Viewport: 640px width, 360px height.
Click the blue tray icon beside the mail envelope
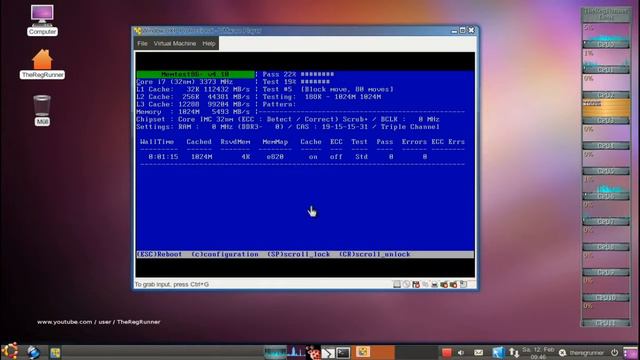click(498, 352)
